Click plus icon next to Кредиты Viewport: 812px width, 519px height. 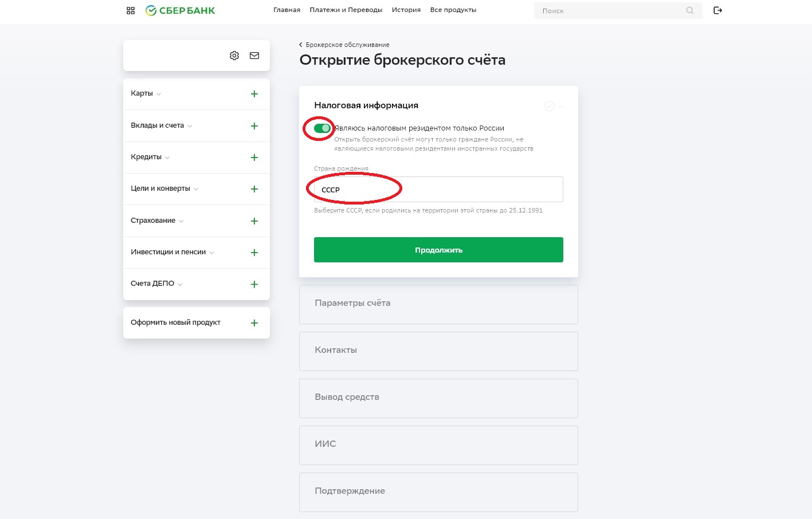click(x=254, y=158)
